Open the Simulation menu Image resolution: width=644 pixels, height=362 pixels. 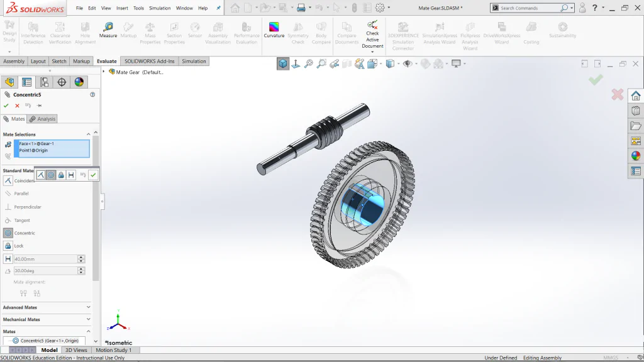click(x=160, y=8)
